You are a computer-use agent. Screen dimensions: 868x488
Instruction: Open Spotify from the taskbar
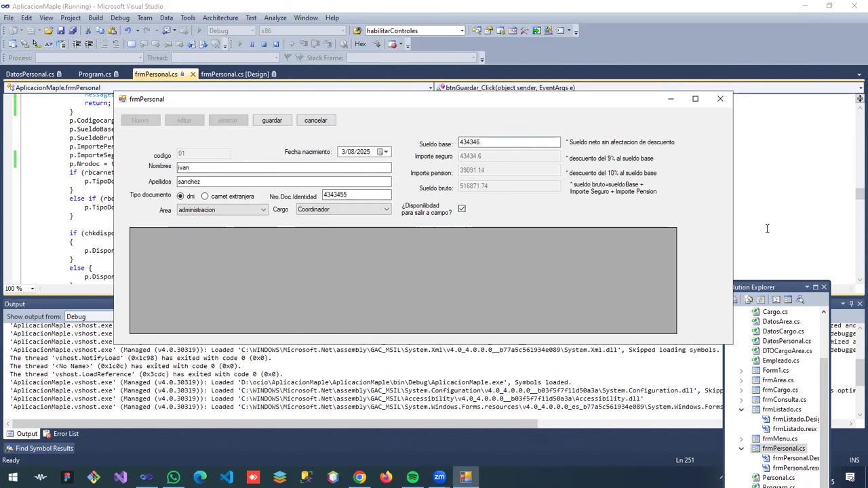[x=412, y=477]
